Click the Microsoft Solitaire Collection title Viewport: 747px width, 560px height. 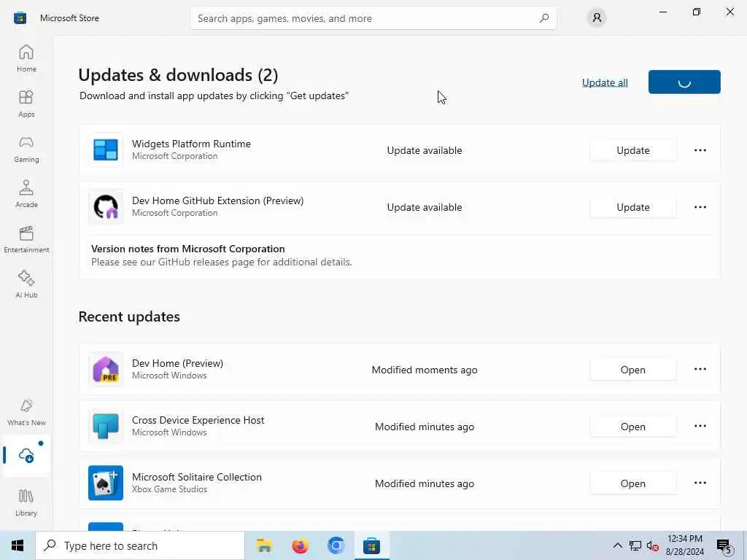(197, 477)
